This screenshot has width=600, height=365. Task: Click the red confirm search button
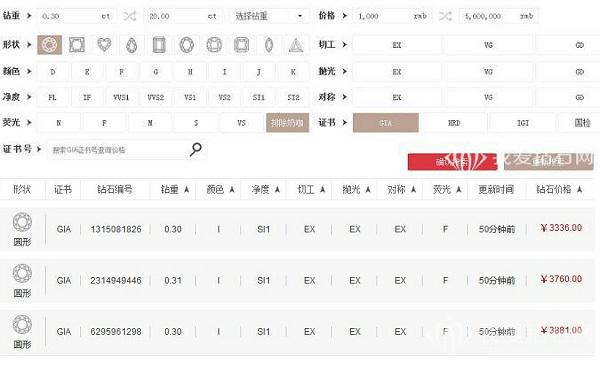pyautogui.click(x=452, y=162)
